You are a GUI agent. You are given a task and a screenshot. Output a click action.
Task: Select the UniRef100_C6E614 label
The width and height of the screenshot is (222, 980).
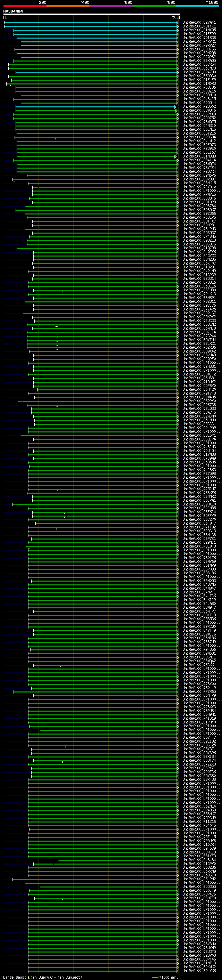click(x=199, y=512)
